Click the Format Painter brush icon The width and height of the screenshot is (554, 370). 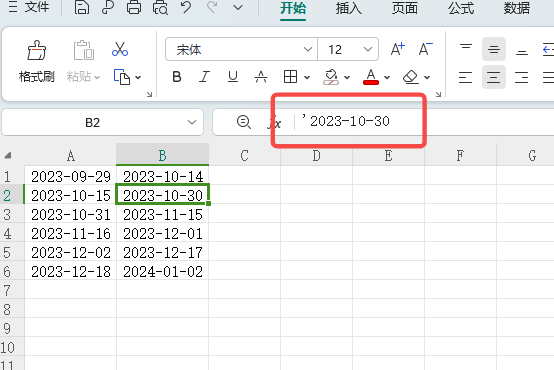tap(37, 50)
